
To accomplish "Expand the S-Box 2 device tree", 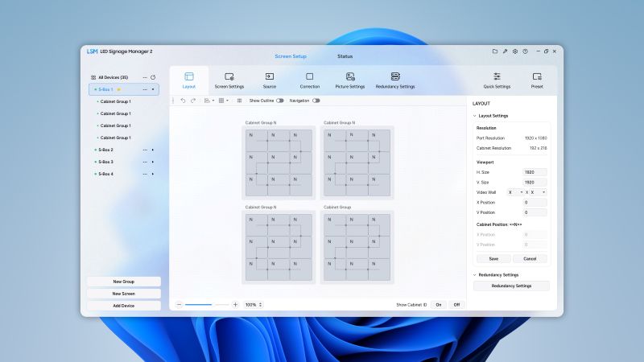I will 153,150.
